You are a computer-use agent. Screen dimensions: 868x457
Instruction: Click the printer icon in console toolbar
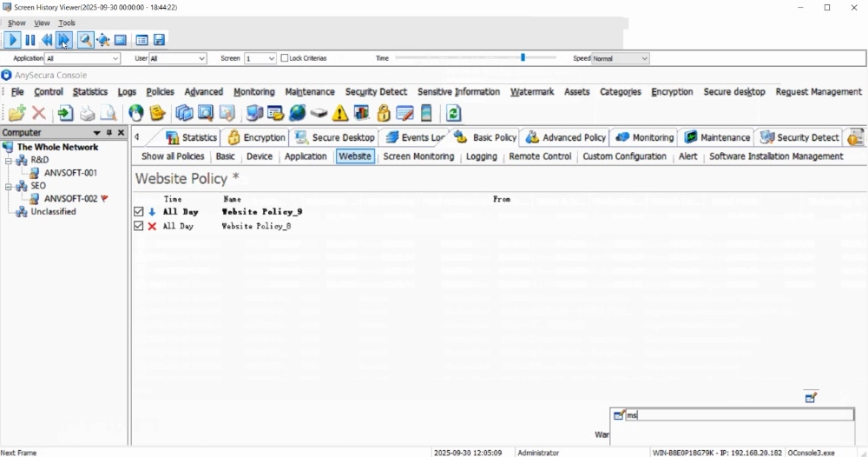88,113
